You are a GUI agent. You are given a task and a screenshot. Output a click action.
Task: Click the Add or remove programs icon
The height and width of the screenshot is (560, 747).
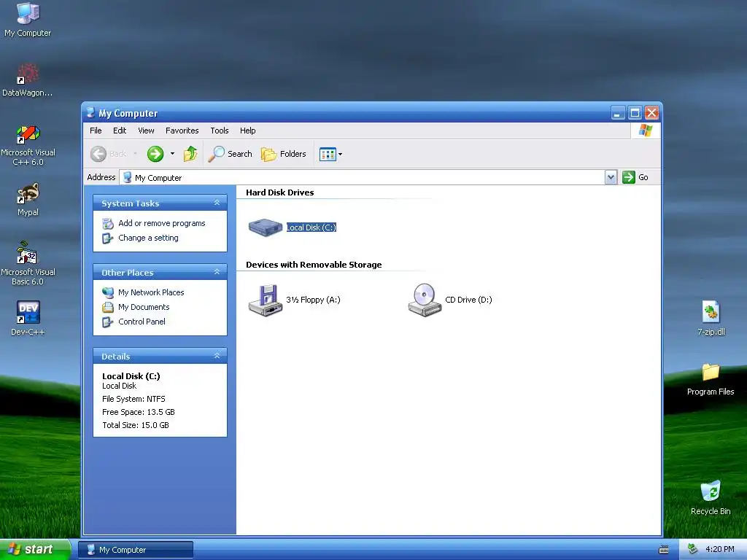click(x=108, y=223)
